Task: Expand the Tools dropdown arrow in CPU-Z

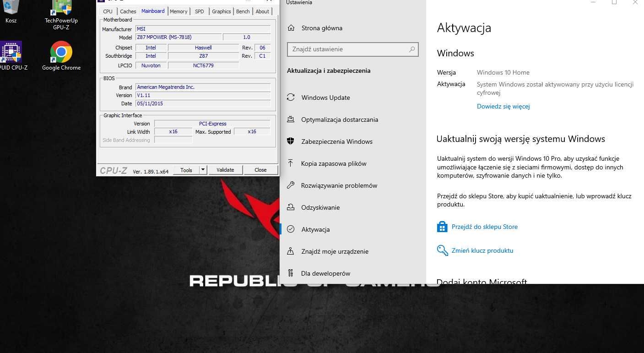Action: [x=203, y=170]
